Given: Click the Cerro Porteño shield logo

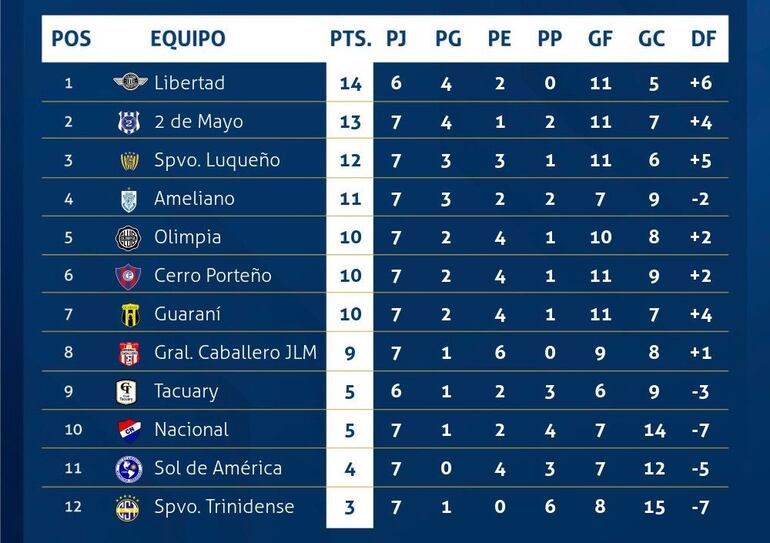Looking at the screenshot, I should tap(129, 276).
